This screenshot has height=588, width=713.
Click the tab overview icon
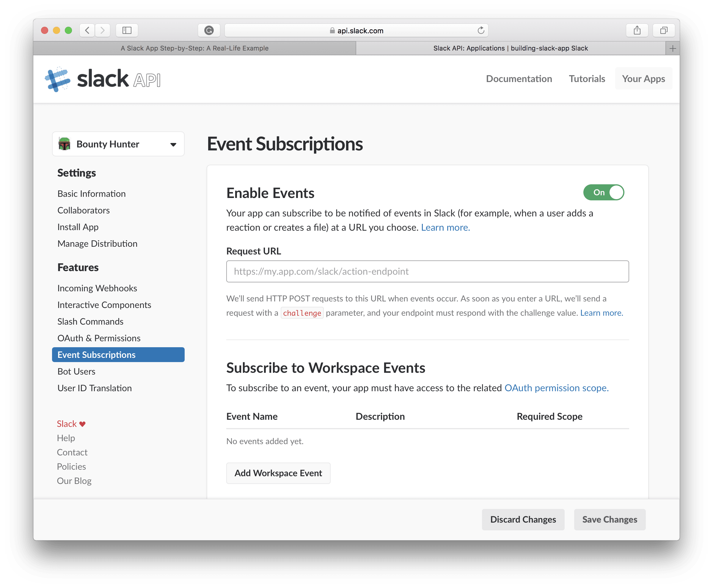[663, 30]
